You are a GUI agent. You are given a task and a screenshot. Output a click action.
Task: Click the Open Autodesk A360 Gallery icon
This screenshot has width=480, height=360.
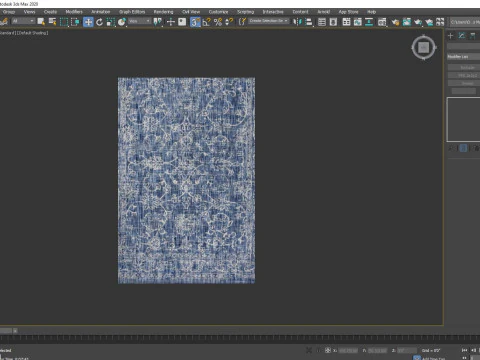point(440,22)
